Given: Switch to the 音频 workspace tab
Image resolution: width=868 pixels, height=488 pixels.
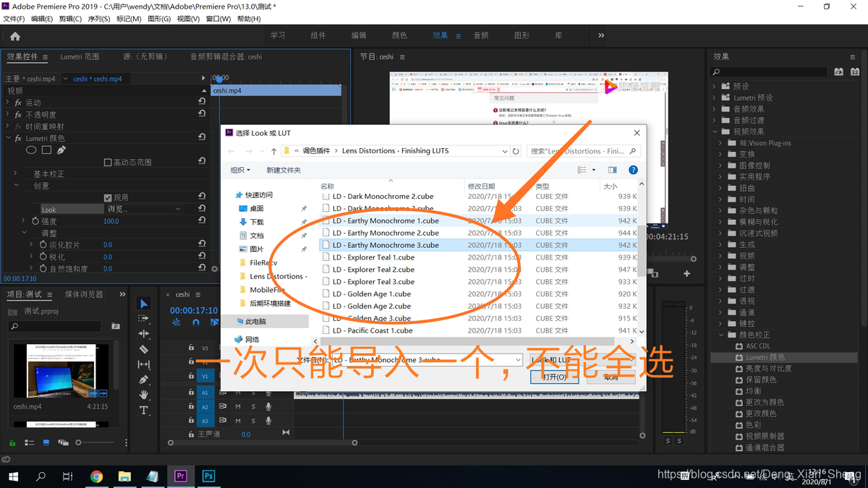Looking at the screenshot, I should coord(481,35).
